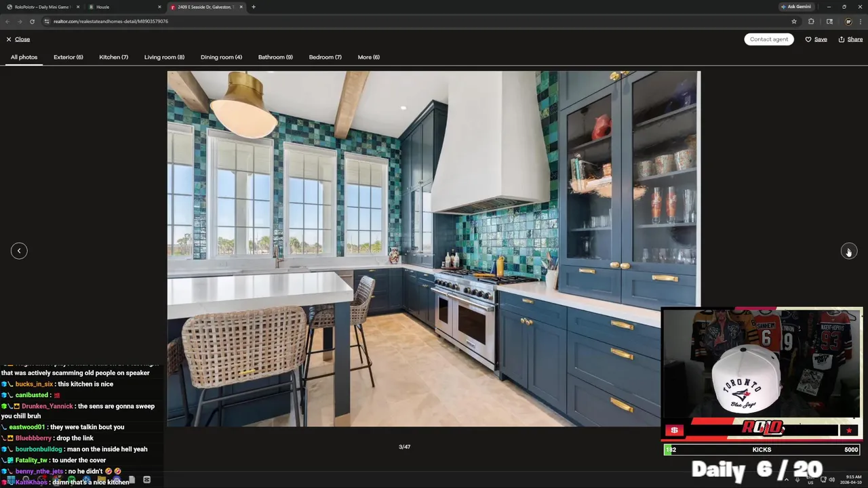Close the photo gallery view
Image resolution: width=868 pixels, height=488 pixels.
[x=18, y=39]
